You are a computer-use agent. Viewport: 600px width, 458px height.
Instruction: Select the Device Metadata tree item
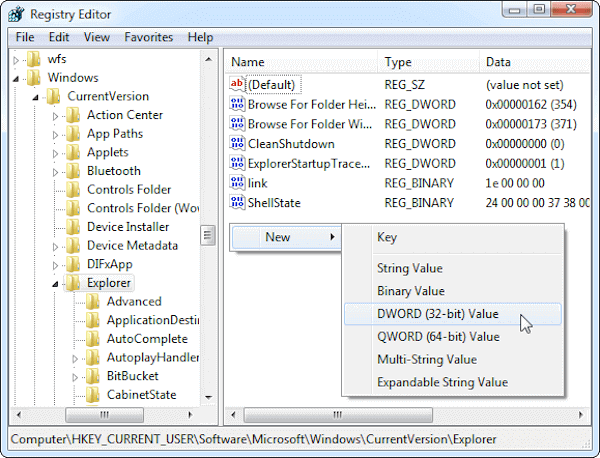(132, 246)
